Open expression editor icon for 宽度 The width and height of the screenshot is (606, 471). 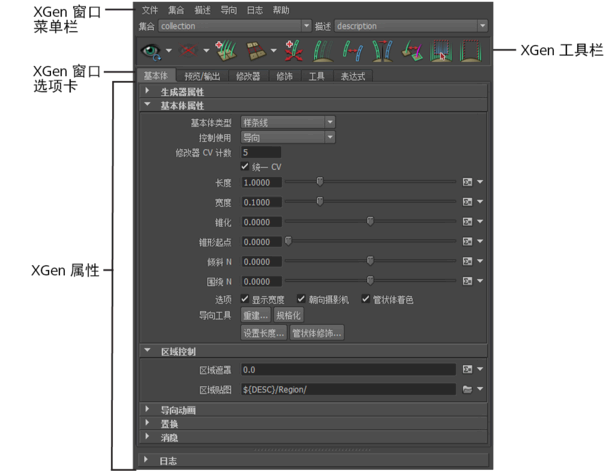coord(468,202)
